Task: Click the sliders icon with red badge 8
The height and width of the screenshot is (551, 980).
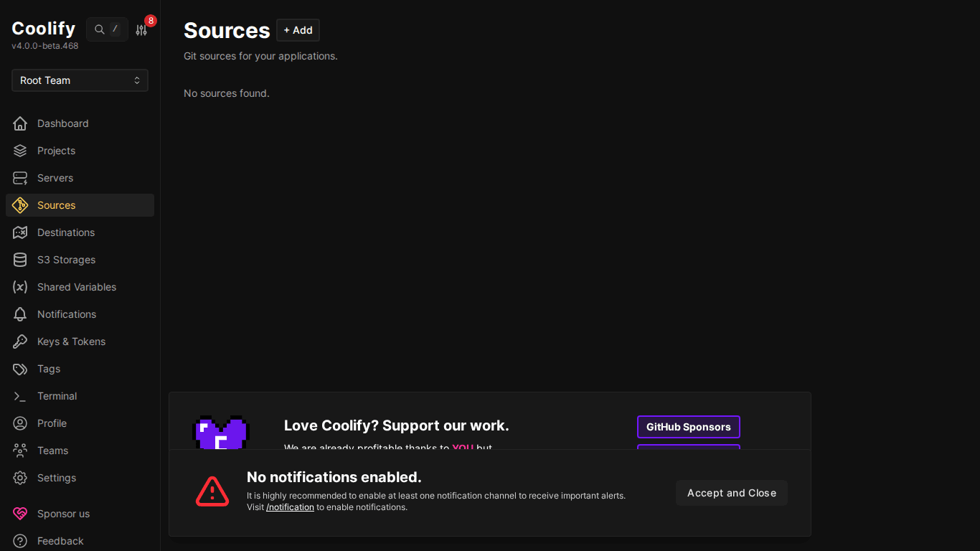Action: click(x=141, y=29)
